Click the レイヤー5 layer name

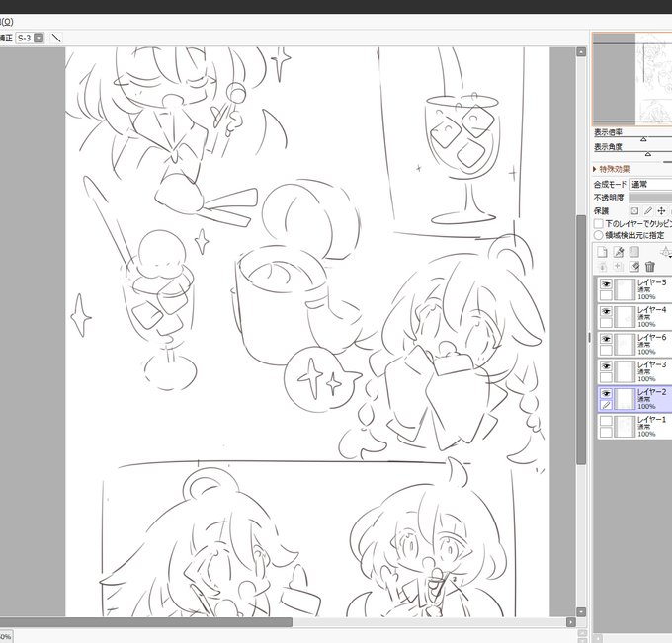(652, 282)
